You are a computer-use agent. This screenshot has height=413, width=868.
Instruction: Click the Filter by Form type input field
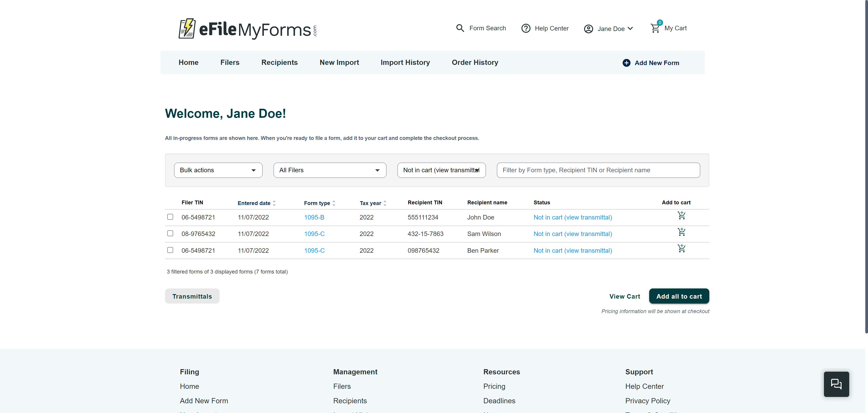pyautogui.click(x=598, y=170)
